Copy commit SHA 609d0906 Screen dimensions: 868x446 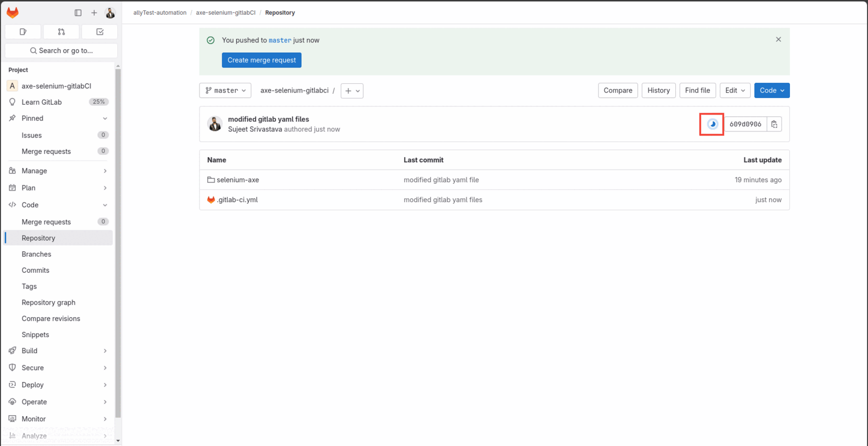tap(774, 124)
